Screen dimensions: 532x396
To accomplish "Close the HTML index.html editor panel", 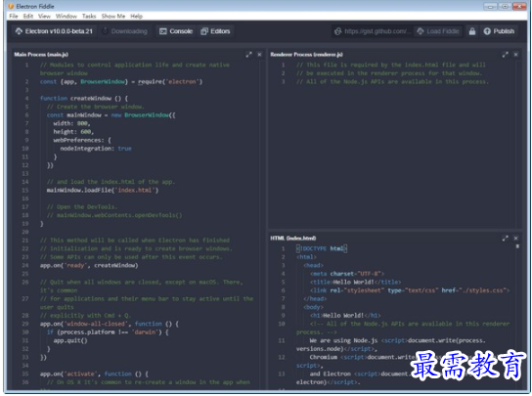I will point(516,239).
